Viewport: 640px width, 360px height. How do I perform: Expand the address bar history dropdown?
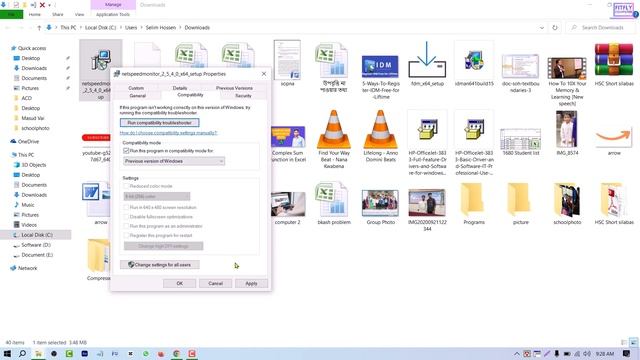(542, 28)
